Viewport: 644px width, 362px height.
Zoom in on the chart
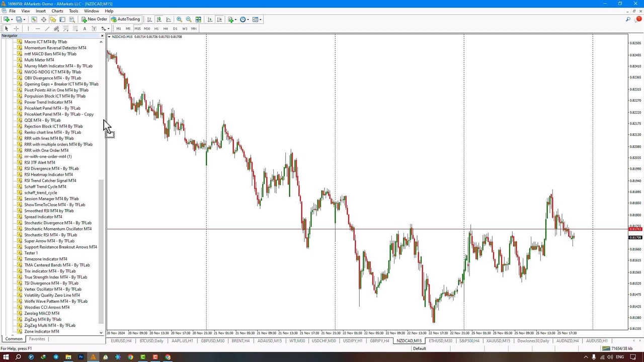(179, 20)
